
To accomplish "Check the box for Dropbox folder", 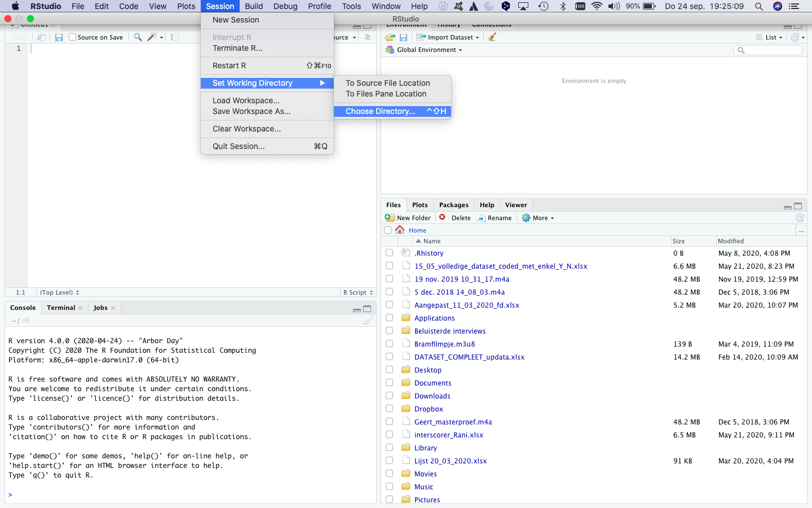I will pos(389,409).
